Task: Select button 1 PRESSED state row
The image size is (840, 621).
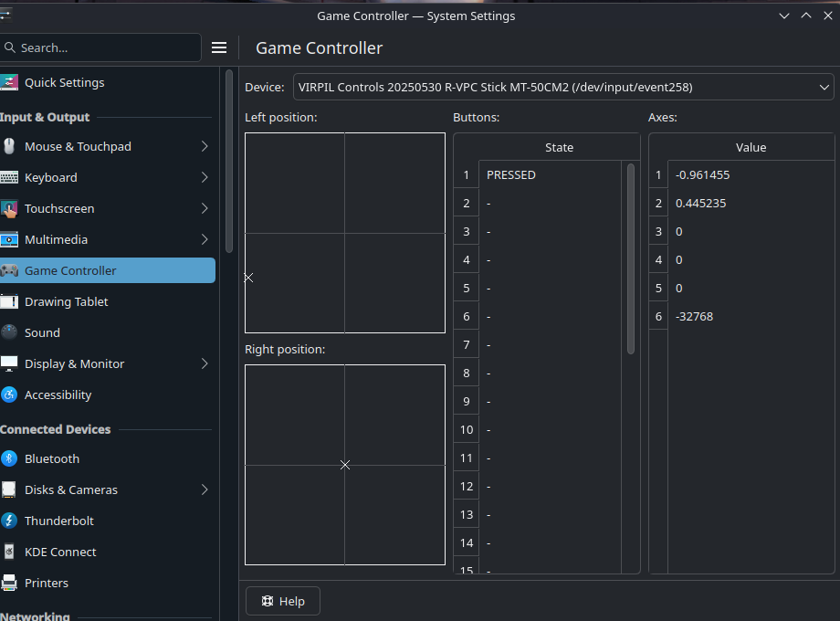Action: [x=545, y=174]
